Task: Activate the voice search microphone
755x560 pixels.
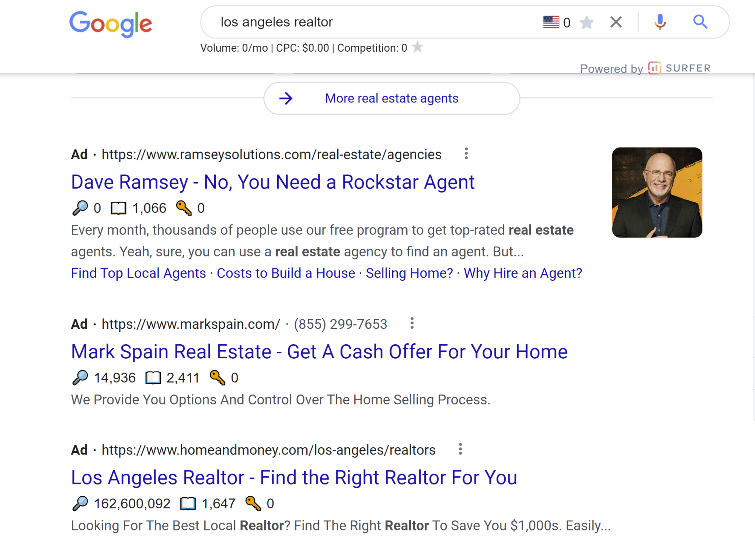Action: pyautogui.click(x=660, y=22)
